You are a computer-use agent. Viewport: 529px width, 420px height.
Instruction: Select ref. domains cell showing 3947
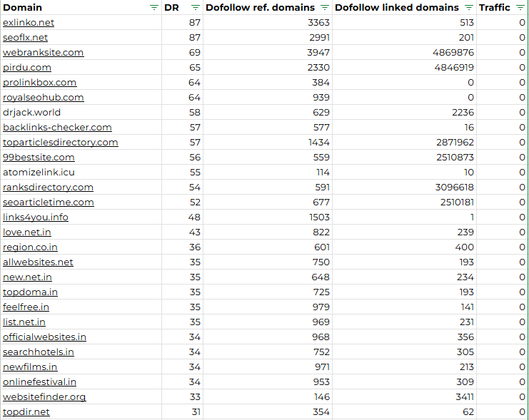coord(268,53)
